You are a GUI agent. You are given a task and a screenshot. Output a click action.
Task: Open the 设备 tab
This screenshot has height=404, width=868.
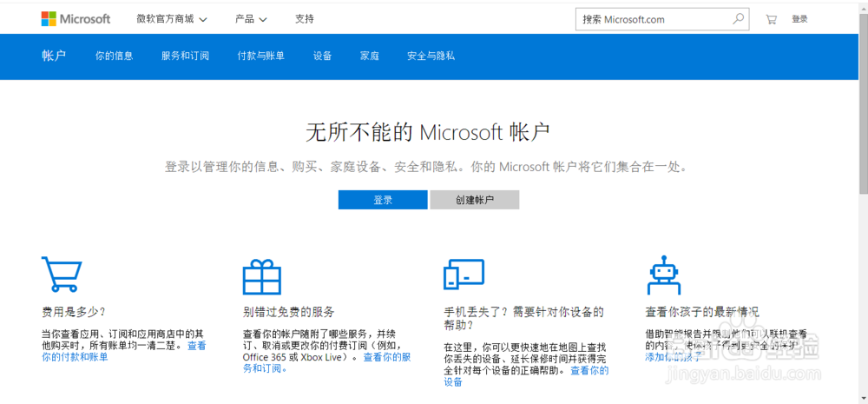tap(322, 56)
